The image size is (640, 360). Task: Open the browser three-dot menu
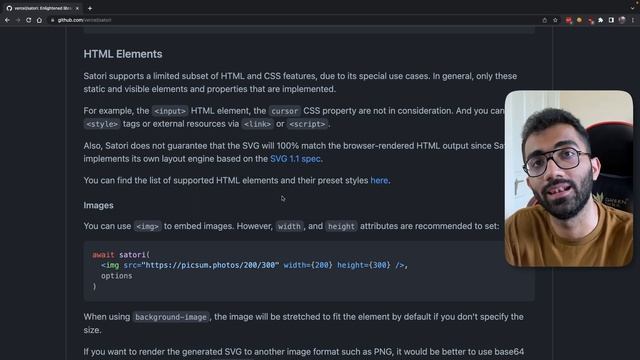(633, 20)
